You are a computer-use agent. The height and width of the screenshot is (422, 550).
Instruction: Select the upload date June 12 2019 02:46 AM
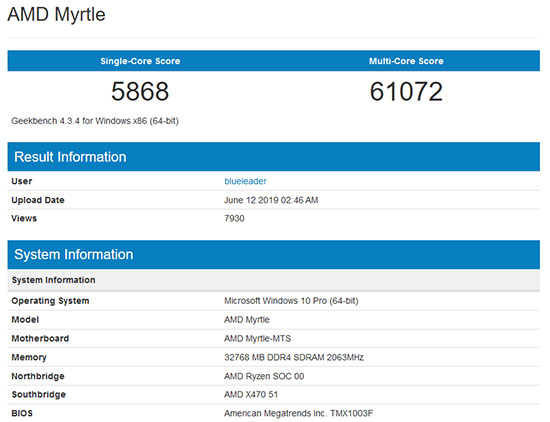pos(271,200)
